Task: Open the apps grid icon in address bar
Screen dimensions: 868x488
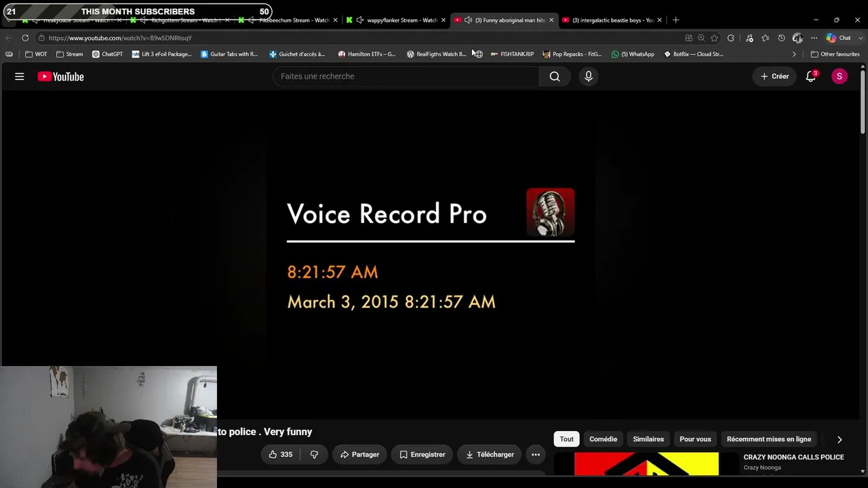Action: coord(689,38)
